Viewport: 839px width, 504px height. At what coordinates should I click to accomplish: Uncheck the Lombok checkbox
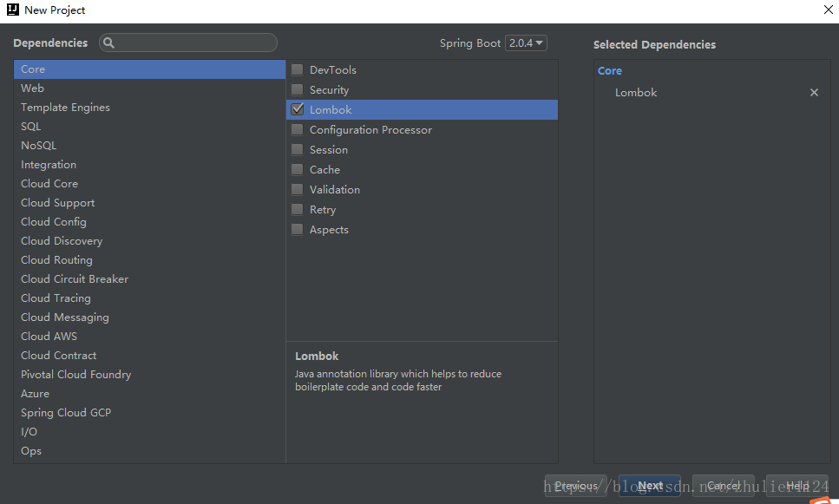(x=297, y=109)
